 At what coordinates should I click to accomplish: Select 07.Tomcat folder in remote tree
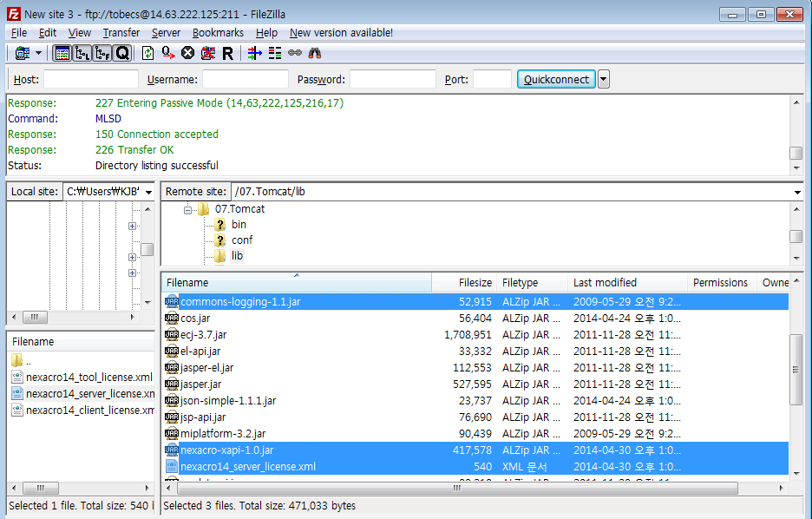(239, 209)
